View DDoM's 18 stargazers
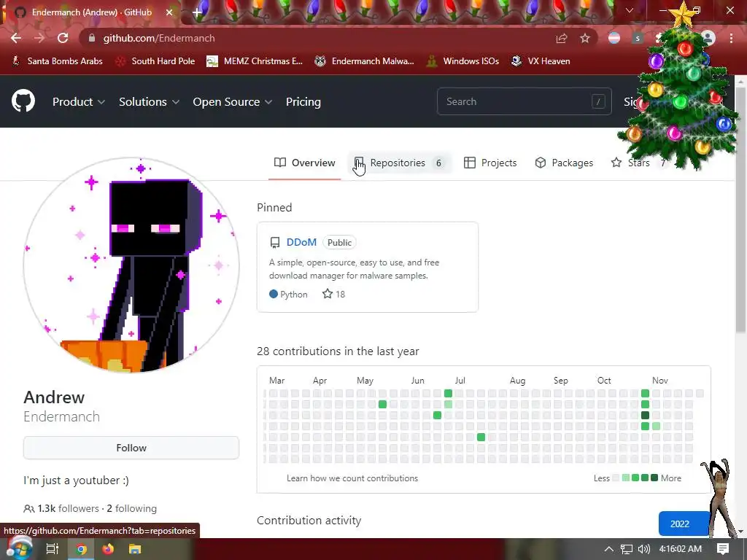Screen dimensions: 747x560 pos(333,294)
